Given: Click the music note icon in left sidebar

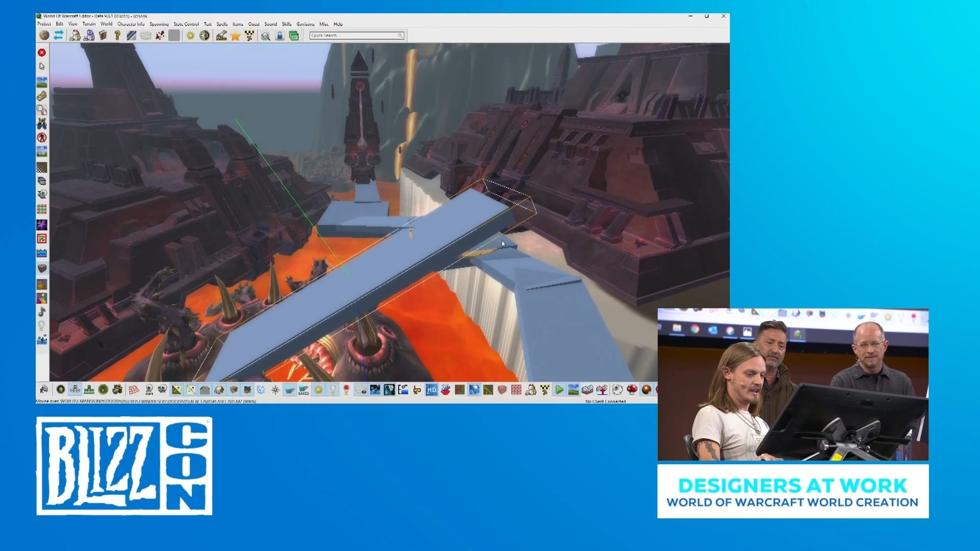Looking at the screenshot, I should click(42, 311).
